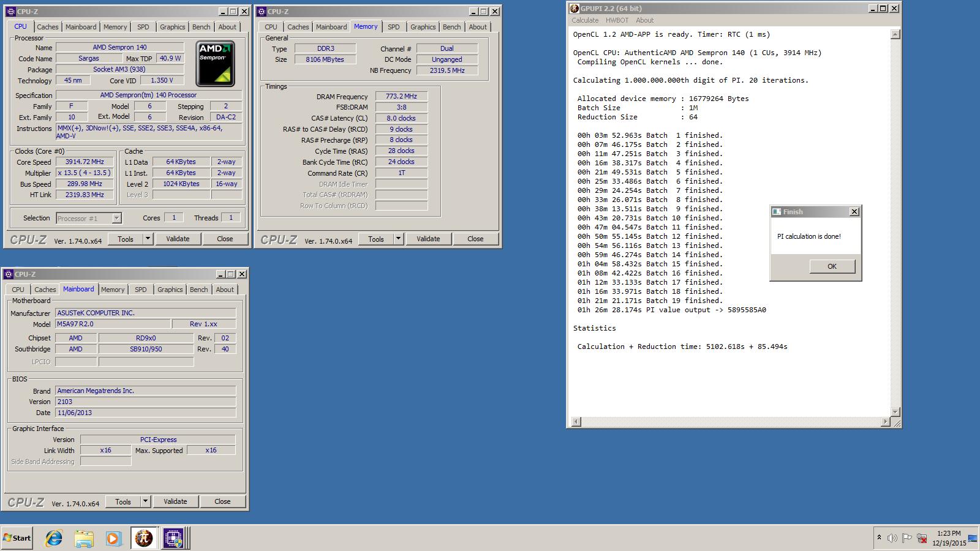Click the Start button
980x551 pixels.
tap(17, 538)
